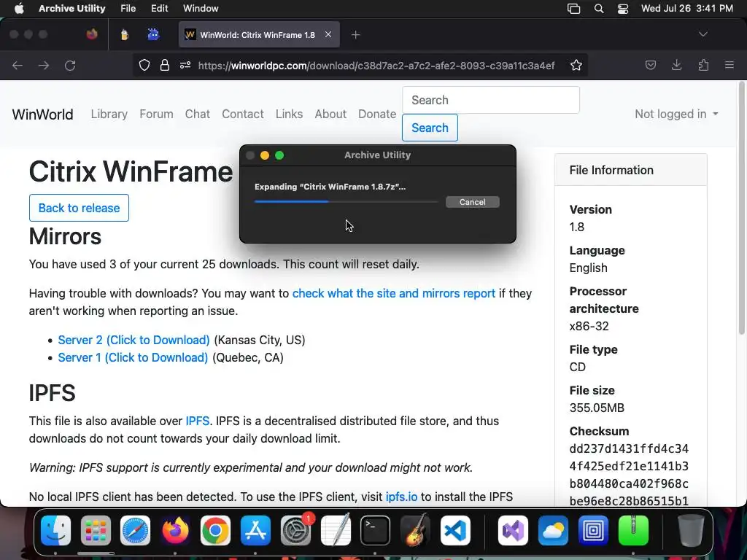
Task: Open the Forum nav link
Action: (x=156, y=114)
